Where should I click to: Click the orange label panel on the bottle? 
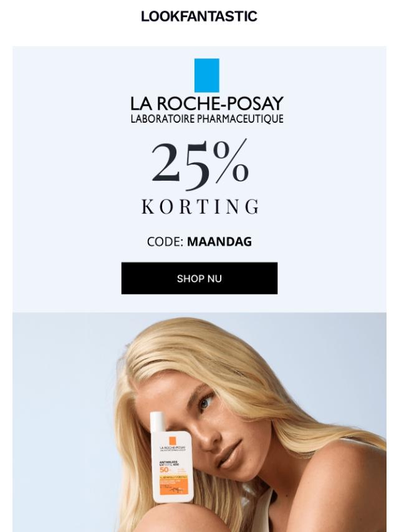(x=174, y=485)
